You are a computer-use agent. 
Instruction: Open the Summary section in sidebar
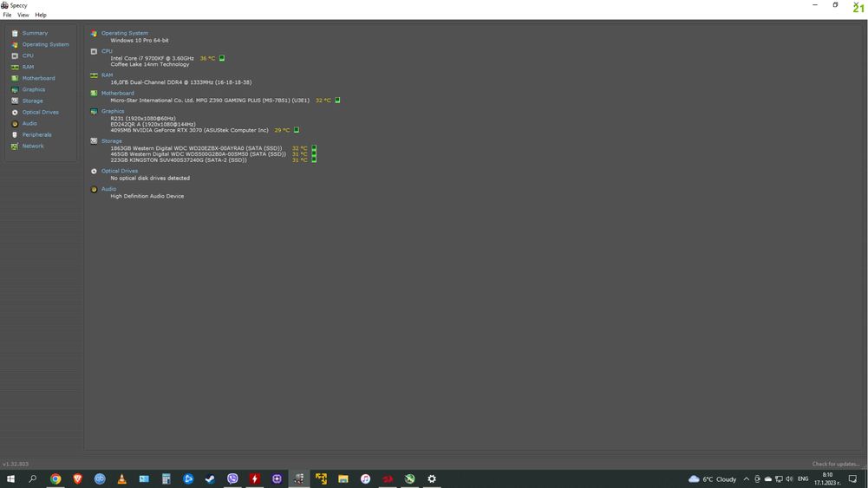tap(35, 33)
